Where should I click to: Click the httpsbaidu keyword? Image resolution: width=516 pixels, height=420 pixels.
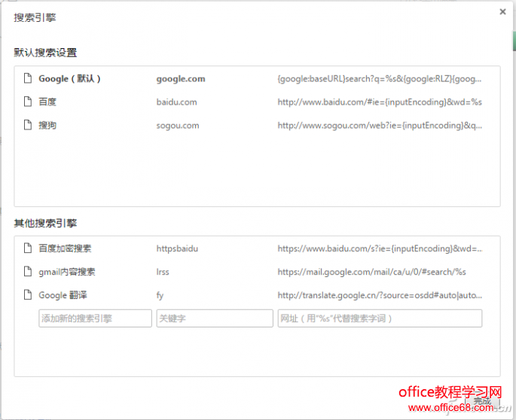pyautogui.click(x=177, y=248)
